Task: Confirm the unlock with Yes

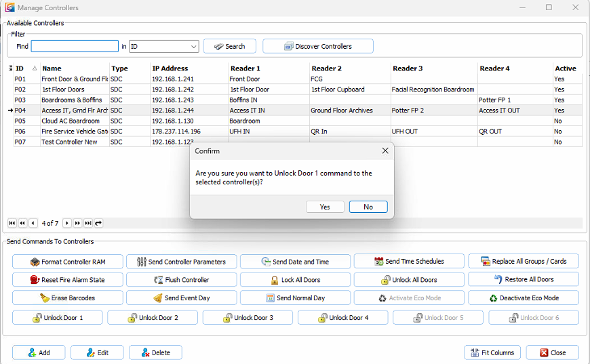Action: [325, 207]
